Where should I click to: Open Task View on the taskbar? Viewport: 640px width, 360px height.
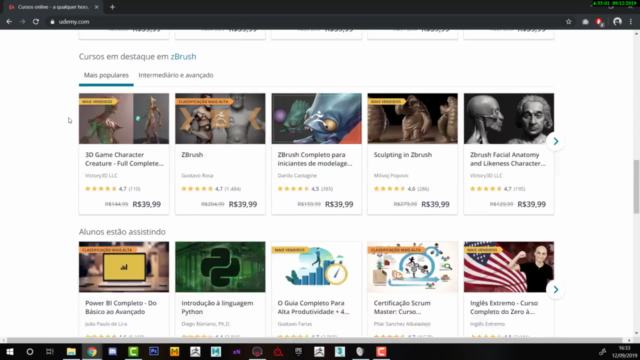pos(50,351)
